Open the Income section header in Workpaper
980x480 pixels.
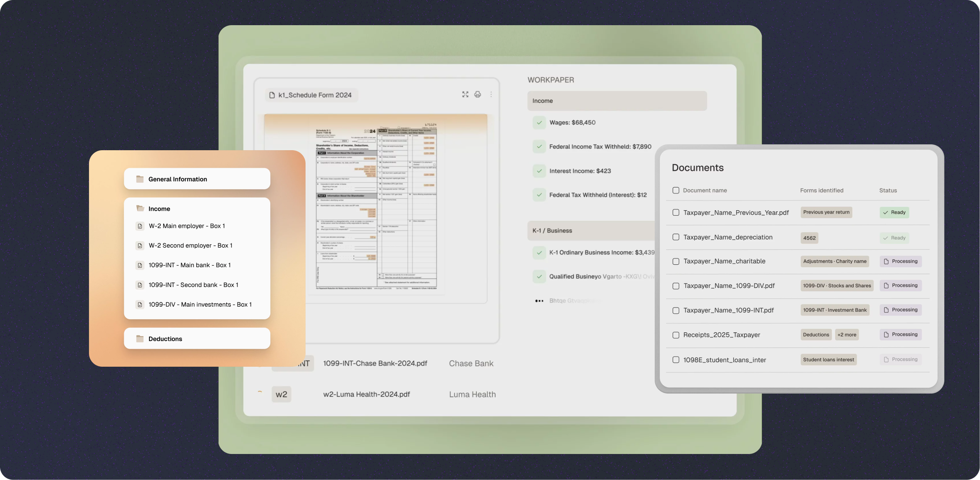coord(617,101)
